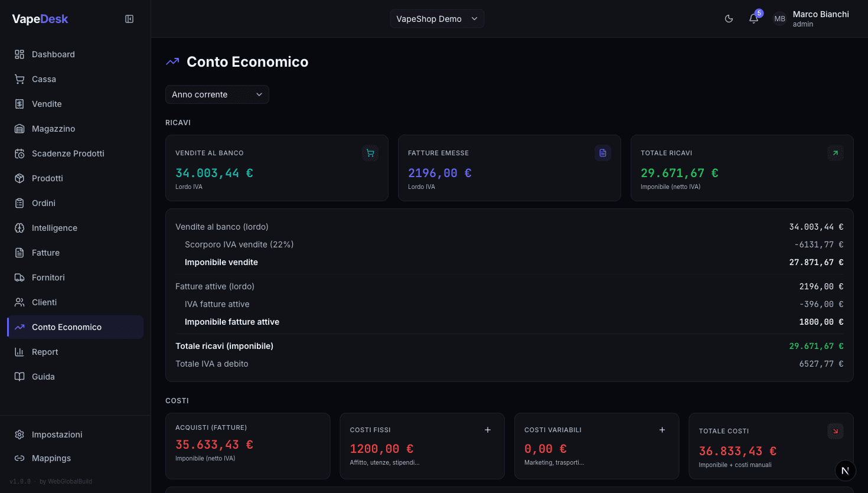The height and width of the screenshot is (493, 868).
Task: Switch to the Report section
Action: tap(44, 351)
